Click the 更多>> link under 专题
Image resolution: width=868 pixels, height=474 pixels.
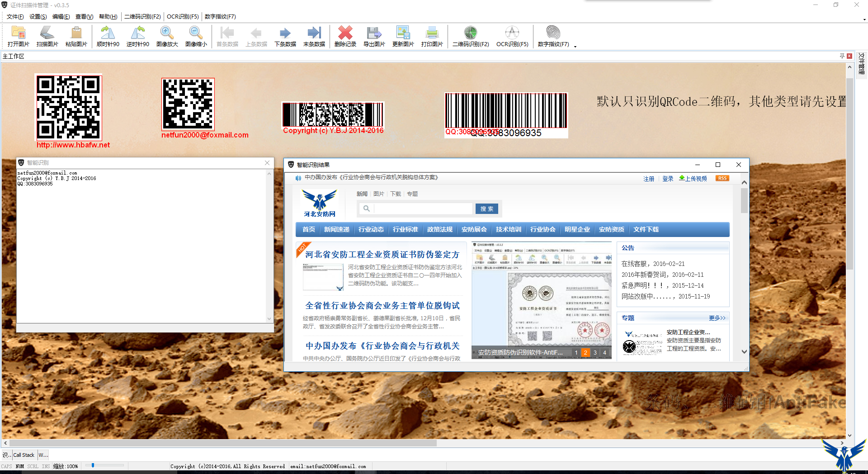coord(717,318)
